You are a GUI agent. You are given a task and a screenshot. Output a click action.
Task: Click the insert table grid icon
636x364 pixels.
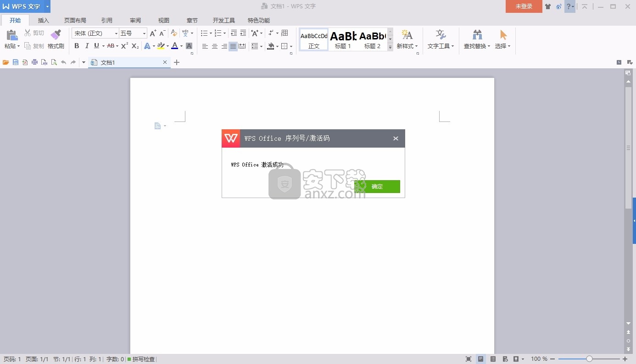[285, 33]
